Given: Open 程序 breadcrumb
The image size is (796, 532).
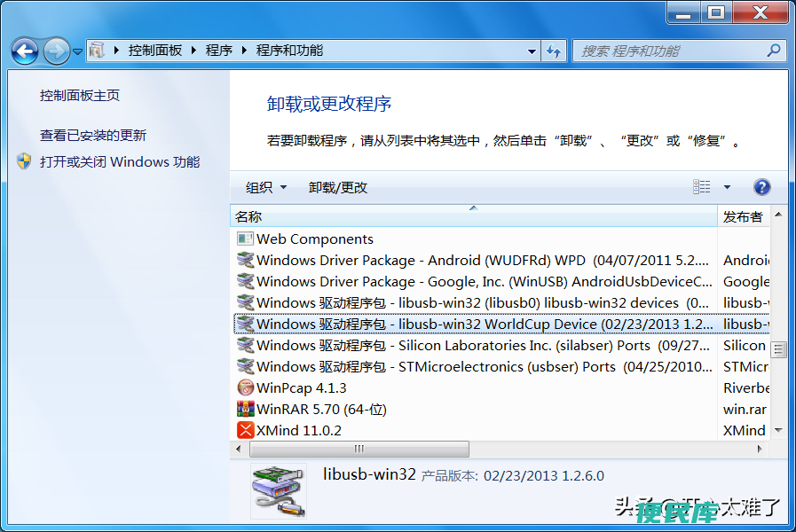Looking at the screenshot, I should click(219, 51).
